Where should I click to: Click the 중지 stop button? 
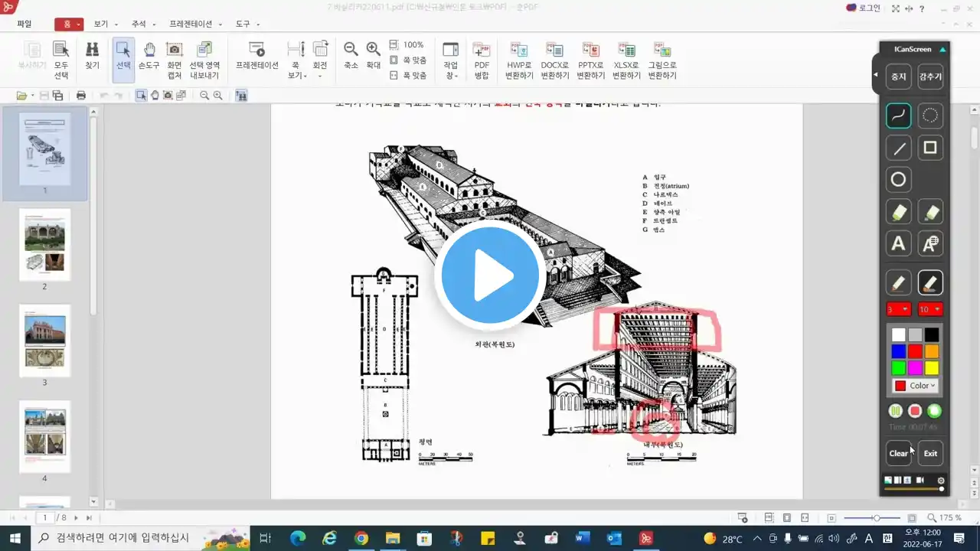pos(899,77)
